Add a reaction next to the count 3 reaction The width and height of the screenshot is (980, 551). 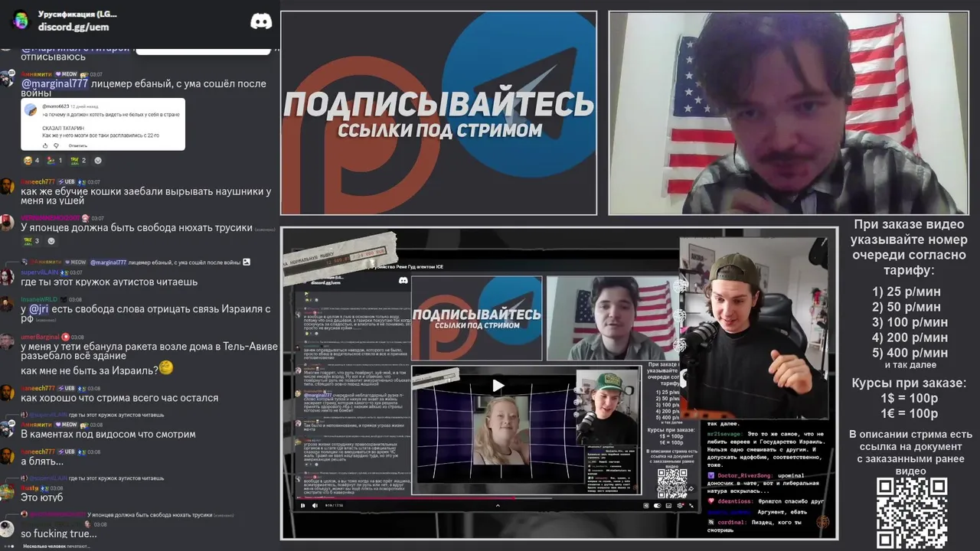pyautogui.click(x=51, y=241)
